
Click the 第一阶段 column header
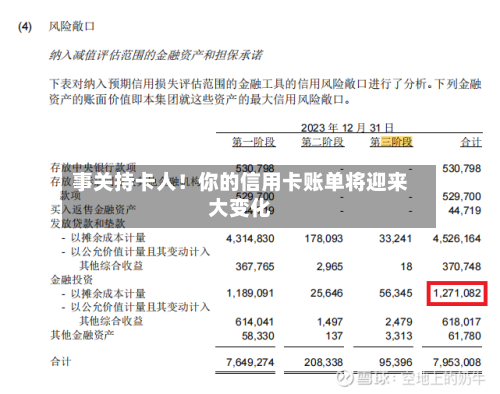[x=254, y=142]
